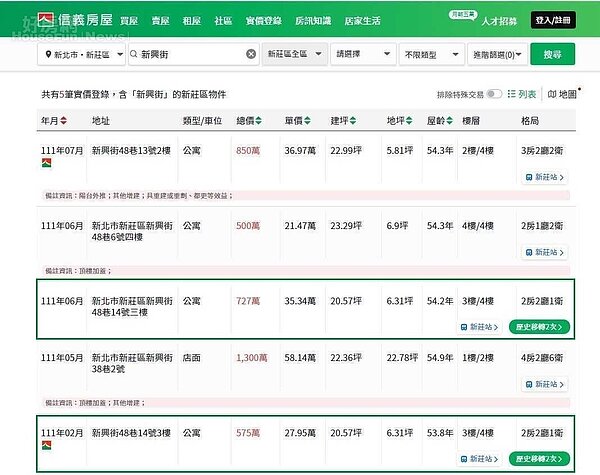Open the 租屋 menu
600x475 pixels.
tap(192, 21)
